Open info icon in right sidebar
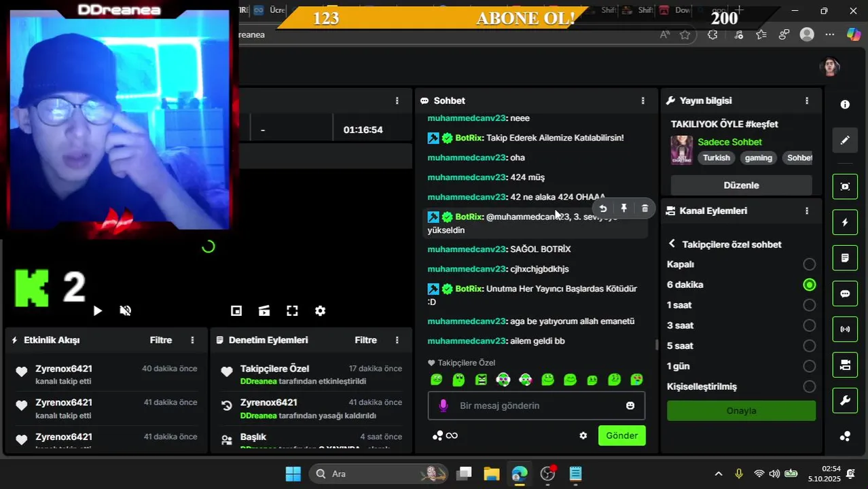The image size is (868, 489). [x=845, y=105]
